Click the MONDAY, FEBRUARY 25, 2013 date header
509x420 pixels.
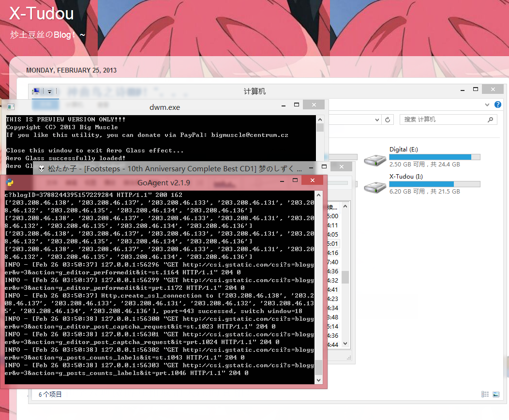72,71
